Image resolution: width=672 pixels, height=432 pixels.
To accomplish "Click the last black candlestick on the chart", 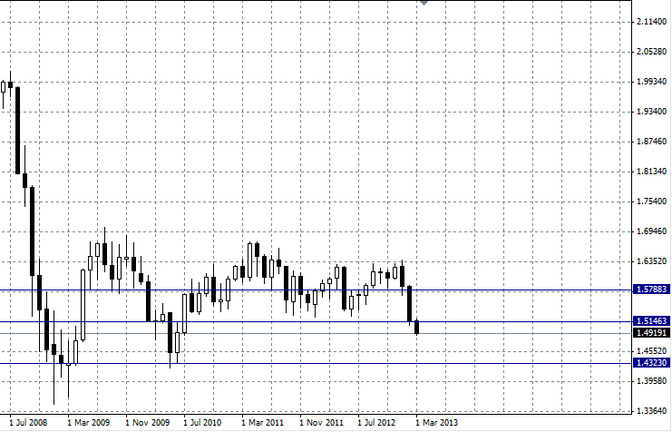I will (417, 327).
